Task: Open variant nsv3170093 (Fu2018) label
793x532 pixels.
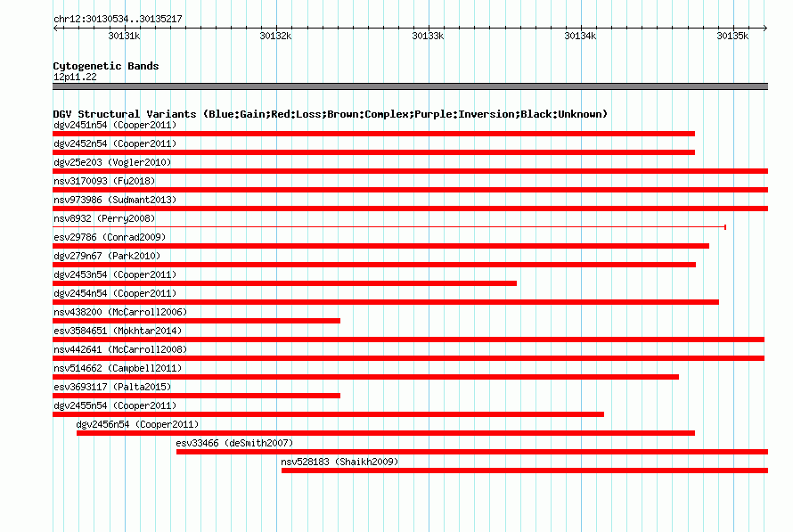Action: click(104, 181)
